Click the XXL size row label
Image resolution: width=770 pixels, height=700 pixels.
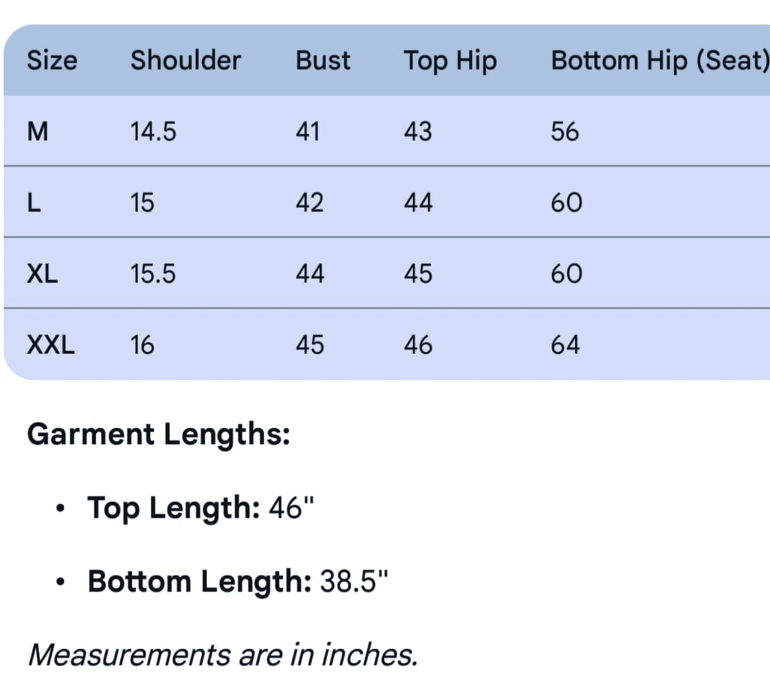click(51, 345)
